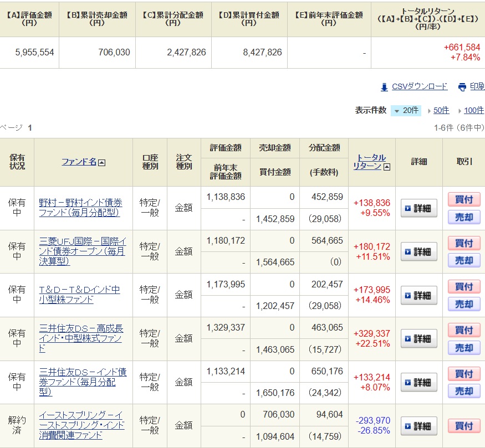Click 売却 for the 三菱UFJ国際 fund

point(464,261)
